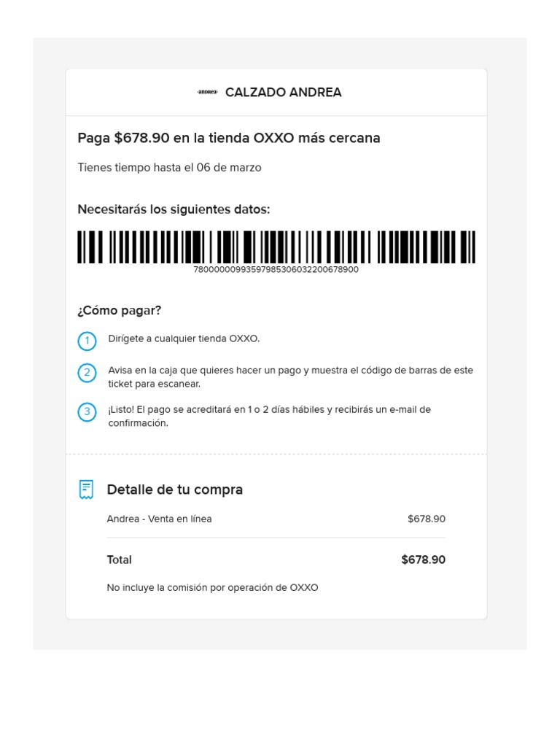Click the Andrea logo in the header

coord(207,93)
